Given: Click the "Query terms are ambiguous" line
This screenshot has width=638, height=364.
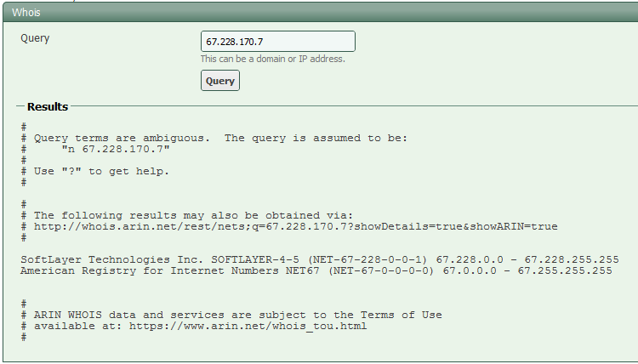Looking at the screenshot, I should coord(221,138).
